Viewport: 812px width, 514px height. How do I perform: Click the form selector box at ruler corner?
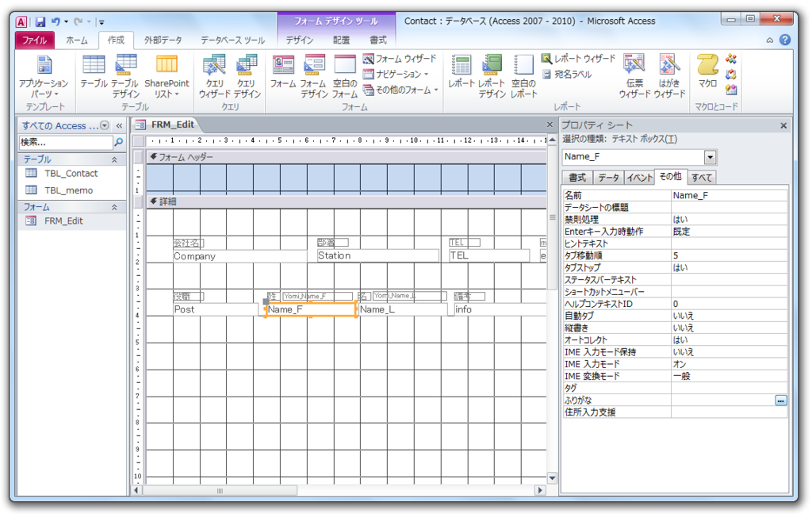(x=138, y=141)
